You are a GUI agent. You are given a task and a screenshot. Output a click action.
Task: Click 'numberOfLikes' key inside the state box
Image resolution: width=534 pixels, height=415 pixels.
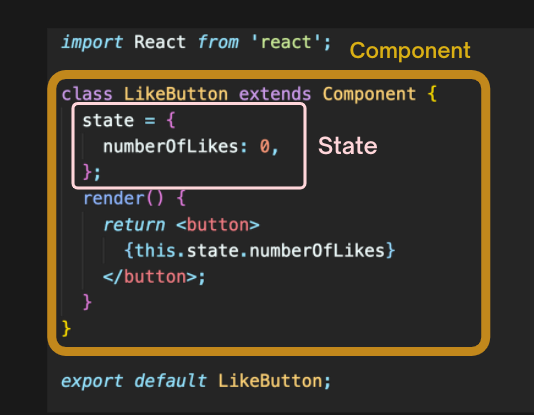pos(171,146)
